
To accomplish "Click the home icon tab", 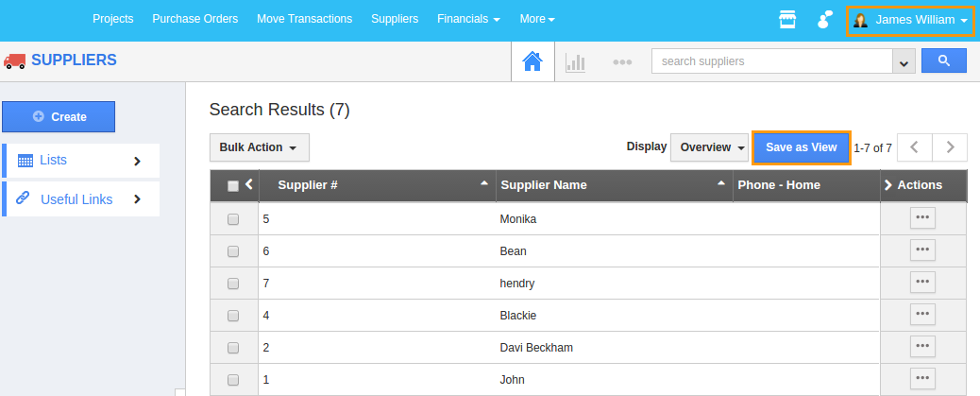I will pos(532,62).
